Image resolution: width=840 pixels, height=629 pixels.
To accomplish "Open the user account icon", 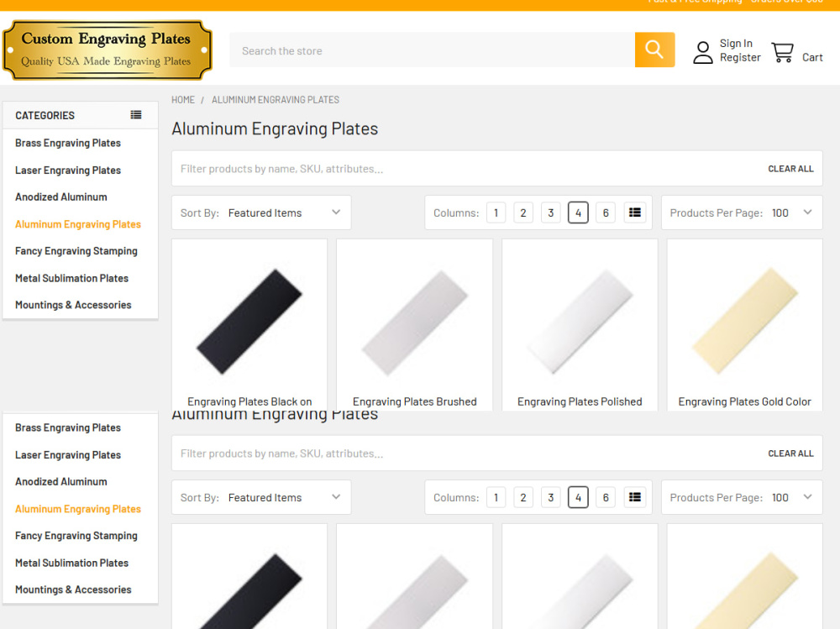I will [x=703, y=53].
